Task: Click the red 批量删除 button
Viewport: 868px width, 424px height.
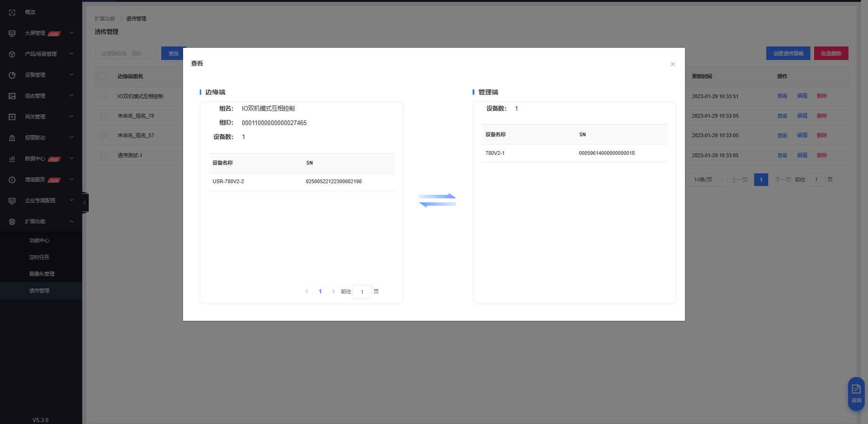Action: 831,53
